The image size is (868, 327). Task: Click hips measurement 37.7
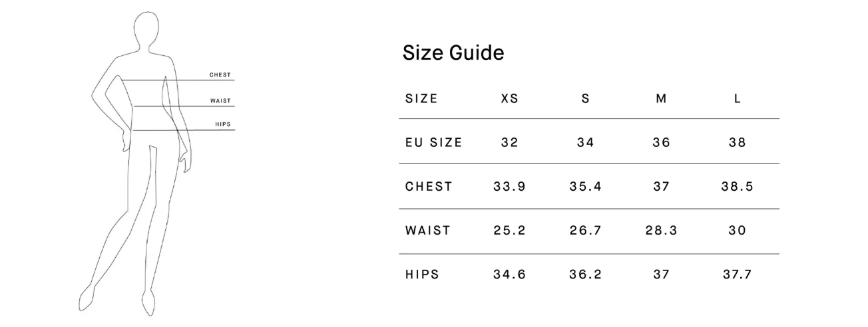coord(738,274)
